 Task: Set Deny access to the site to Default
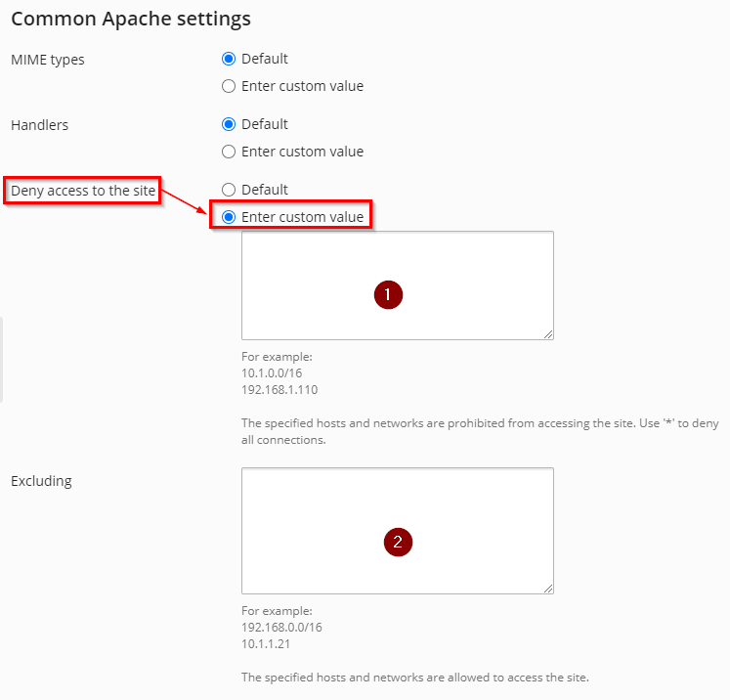[x=229, y=190]
